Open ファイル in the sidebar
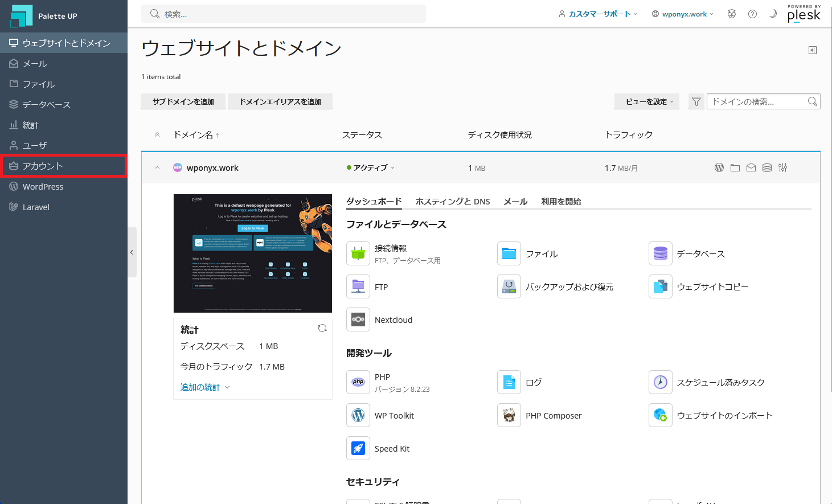Viewport: 832px width, 504px height. pyautogui.click(x=64, y=84)
